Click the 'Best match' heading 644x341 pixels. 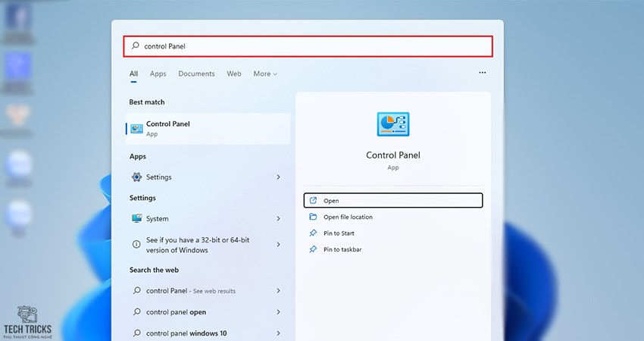click(x=147, y=102)
